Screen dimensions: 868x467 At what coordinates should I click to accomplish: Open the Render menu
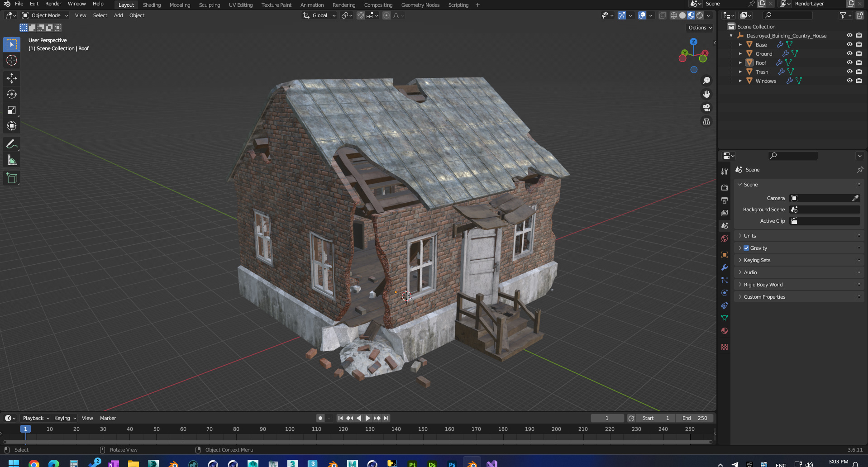click(x=53, y=4)
